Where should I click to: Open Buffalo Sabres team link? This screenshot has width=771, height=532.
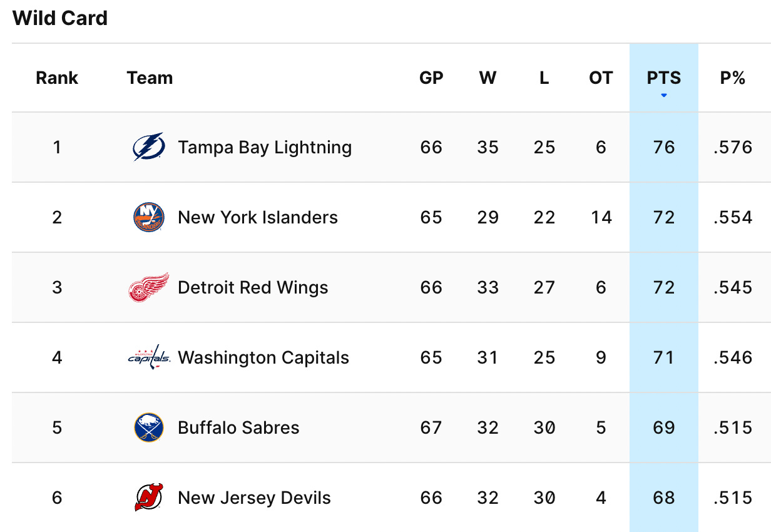tap(238, 427)
